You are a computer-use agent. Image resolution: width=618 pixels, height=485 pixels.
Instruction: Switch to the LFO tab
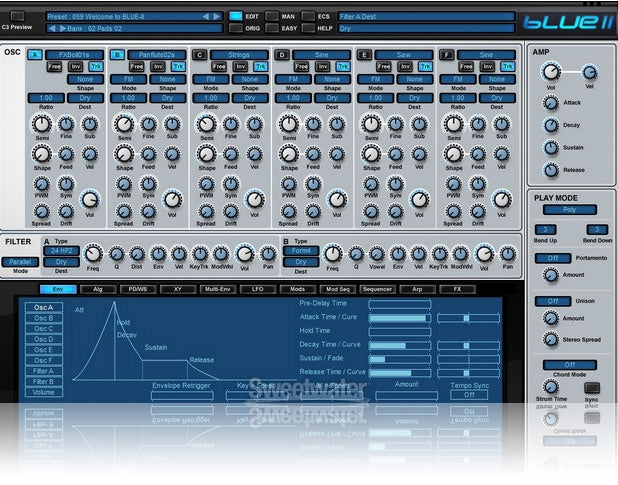[257, 289]
